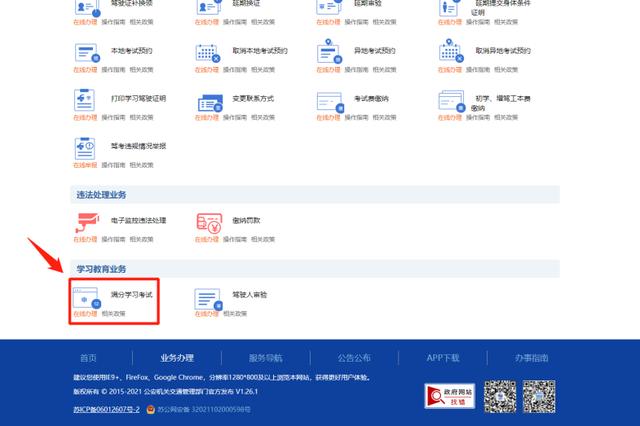
Task: Open the 苏ICP备06012607号-2 link
Action: (x=107, y=409)
